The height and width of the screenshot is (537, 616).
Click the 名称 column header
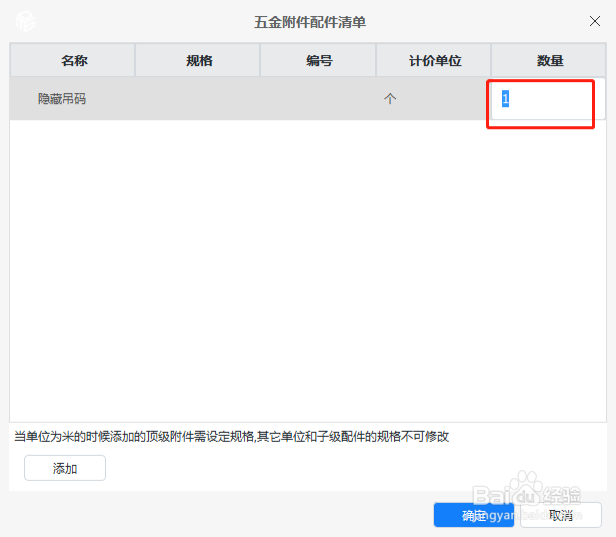[x=73, y=60]
